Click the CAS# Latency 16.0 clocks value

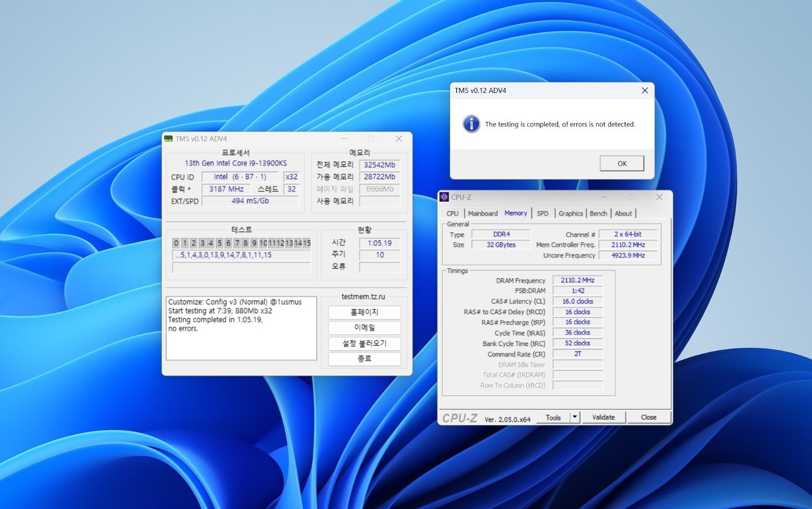(578, 301)
